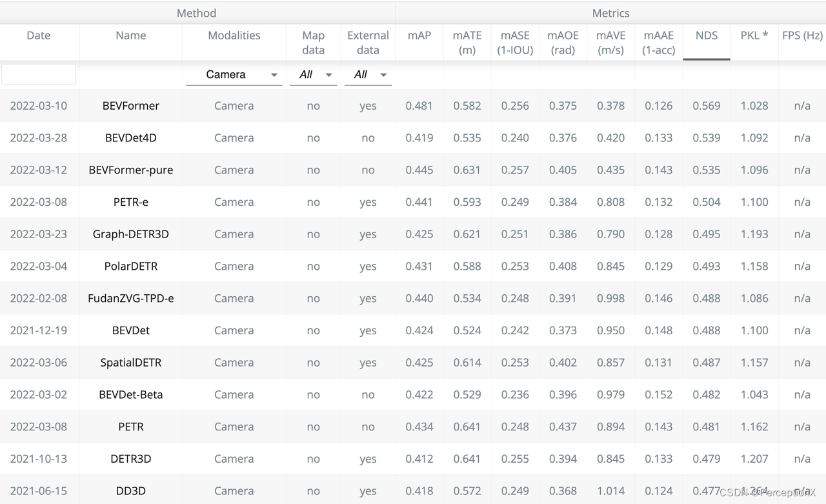Screen dimensions: 826x504
Task: Click mATE value 0.524 for BEVDet
Action: 467,330
